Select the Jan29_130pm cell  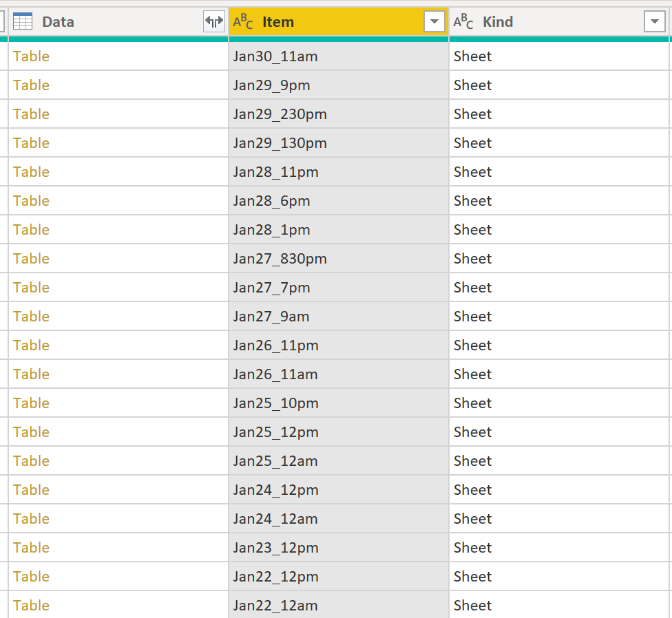tap(339, 143)
